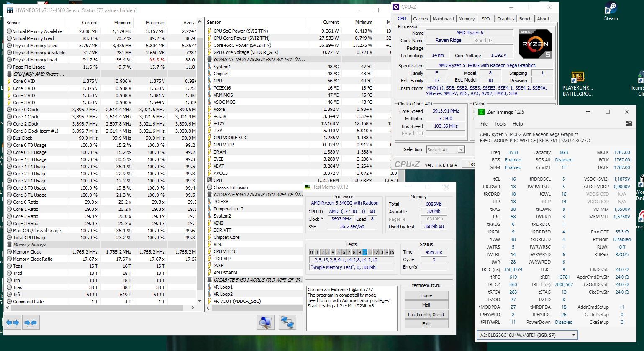Open the Bench tab in CPU-Z
This screenshot has height=351, width=644.
click(x=525, y=19)
